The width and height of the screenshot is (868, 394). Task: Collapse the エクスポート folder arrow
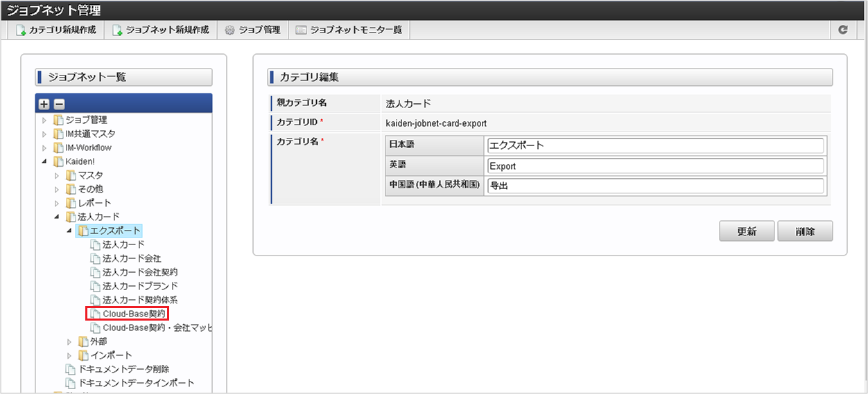click(69, 231)
